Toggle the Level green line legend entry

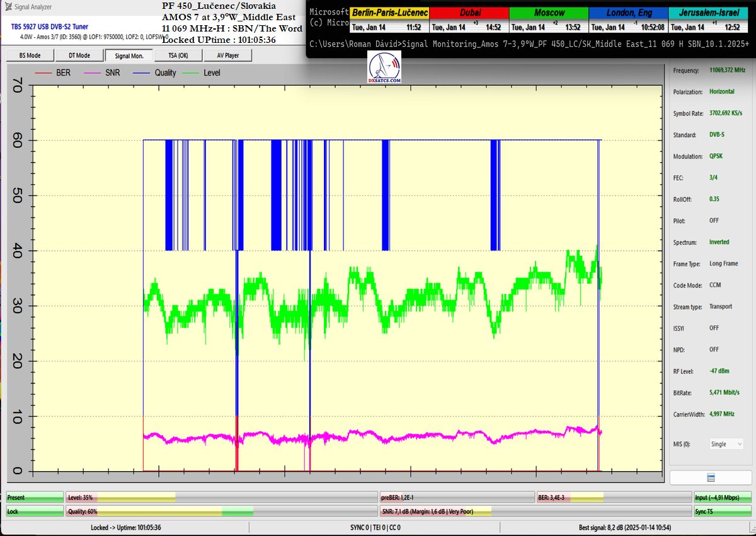203,73
